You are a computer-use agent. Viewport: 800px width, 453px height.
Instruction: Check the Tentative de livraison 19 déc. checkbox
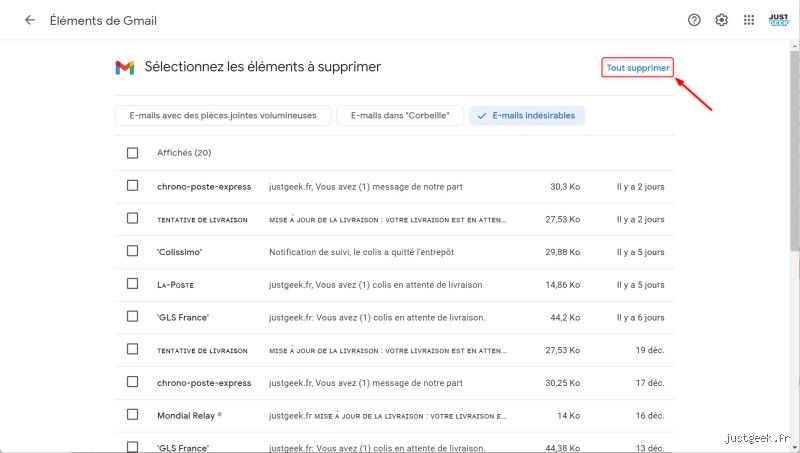[x=132, y=348]
